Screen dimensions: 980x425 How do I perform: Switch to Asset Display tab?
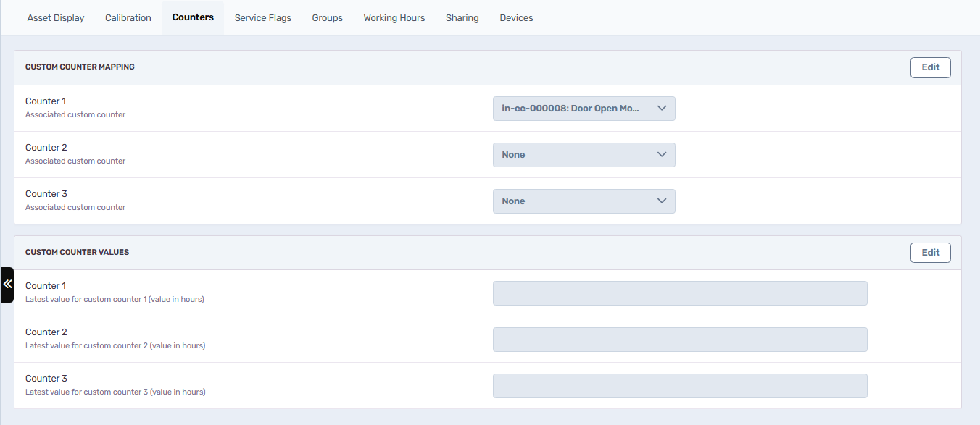click(x=56, y=18)
